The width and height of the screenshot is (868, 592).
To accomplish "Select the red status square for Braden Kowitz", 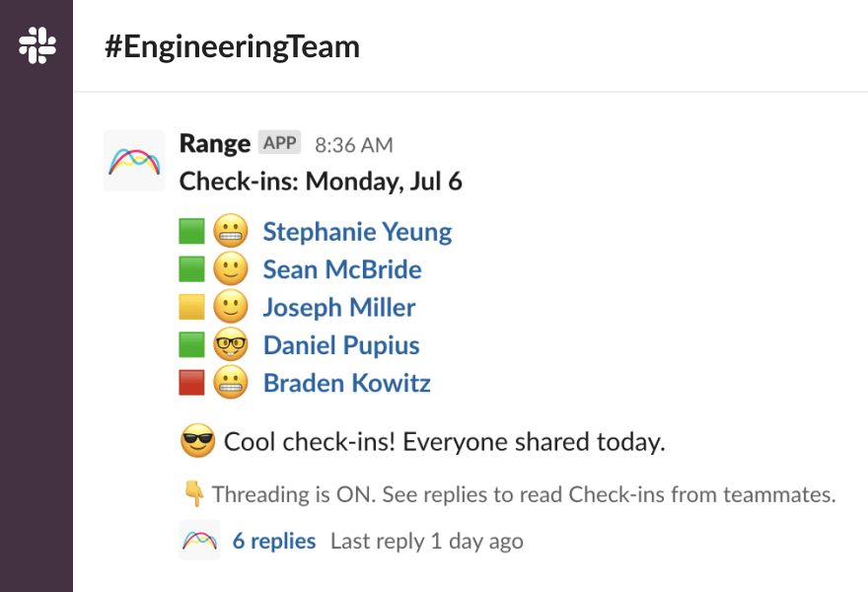I will coord(193,382).
